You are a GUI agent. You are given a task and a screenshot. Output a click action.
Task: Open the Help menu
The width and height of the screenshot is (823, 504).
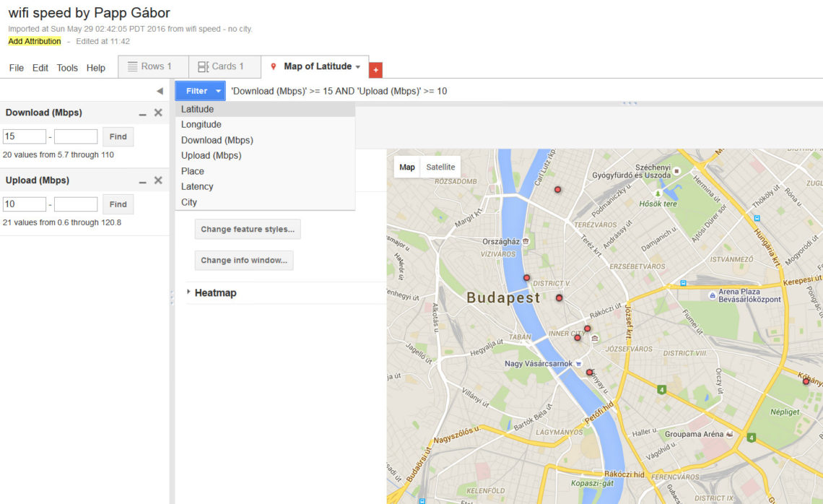point(95,68)
